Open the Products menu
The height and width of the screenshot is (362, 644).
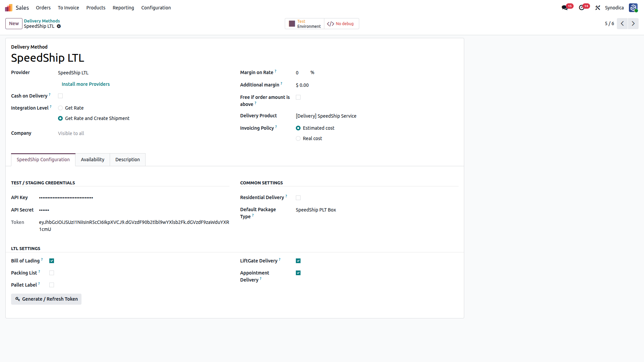96,8
